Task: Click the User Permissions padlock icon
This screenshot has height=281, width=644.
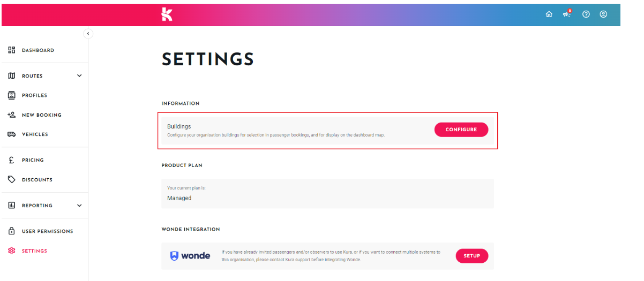Action: (11, 231)
